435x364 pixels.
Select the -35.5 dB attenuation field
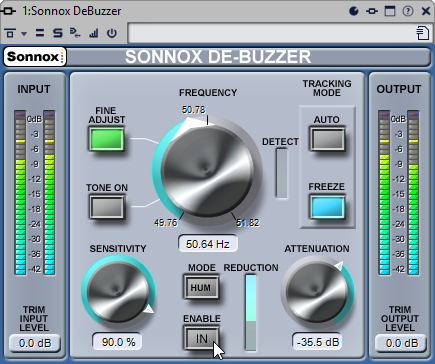coord(318,342)
